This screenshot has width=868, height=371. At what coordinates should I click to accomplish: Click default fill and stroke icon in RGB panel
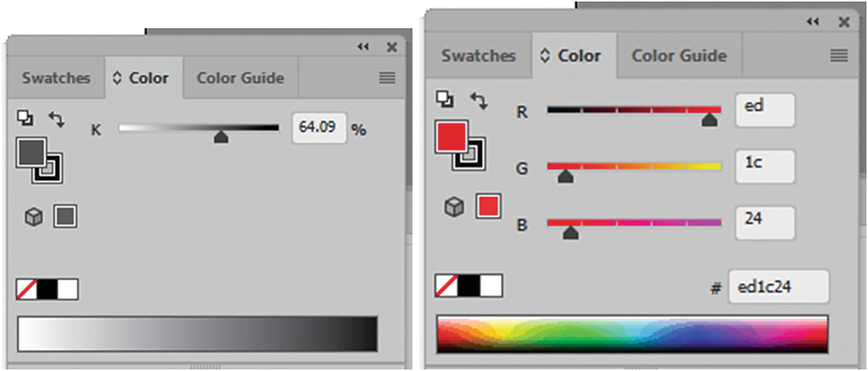[x=445, y=99]
